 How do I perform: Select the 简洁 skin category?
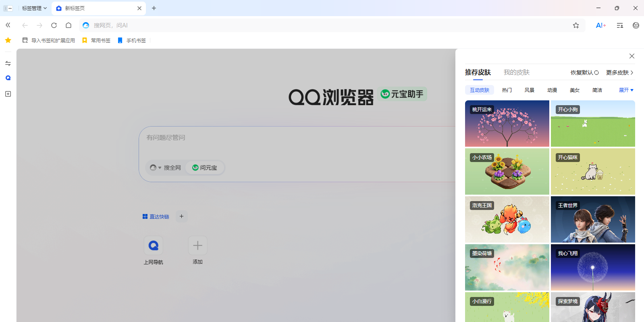597,90
